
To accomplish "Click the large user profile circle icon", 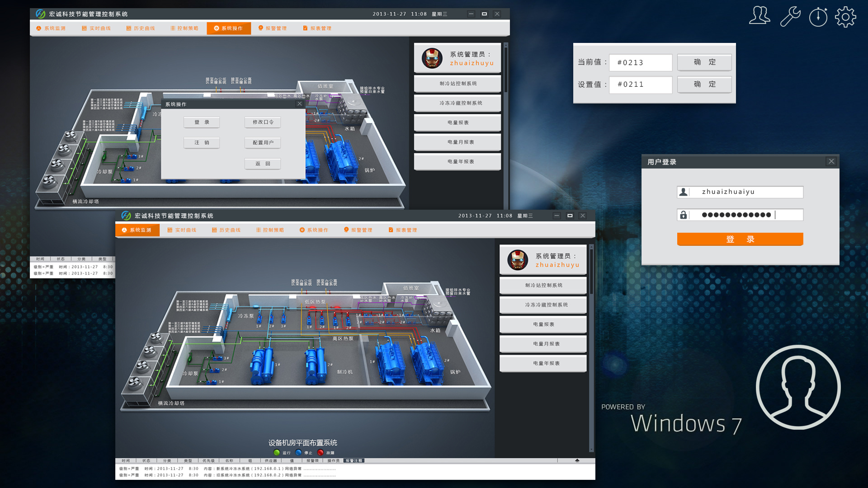I will (x=798, y=387).
